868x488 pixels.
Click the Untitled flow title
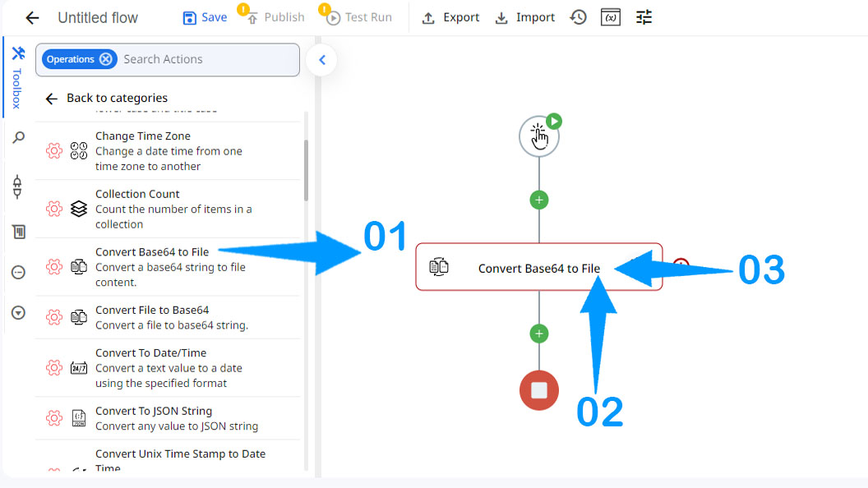pos(98,18)
